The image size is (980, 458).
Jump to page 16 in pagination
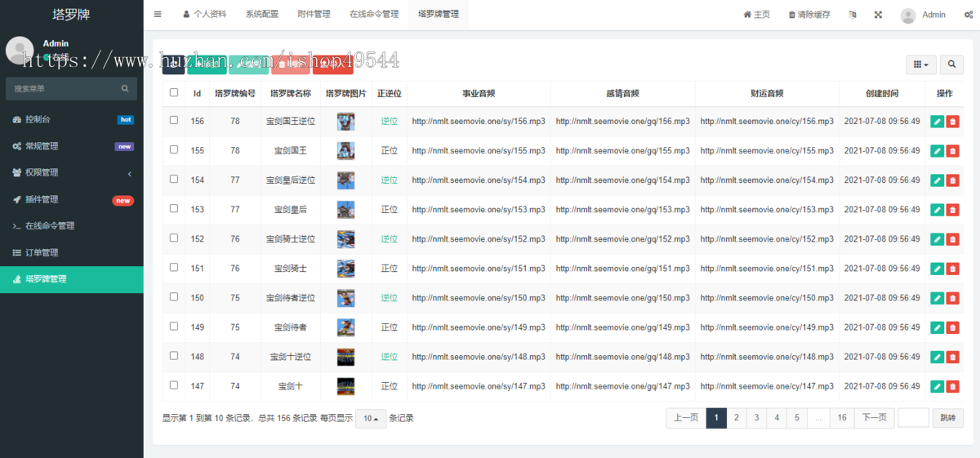(x=842, y=418)
